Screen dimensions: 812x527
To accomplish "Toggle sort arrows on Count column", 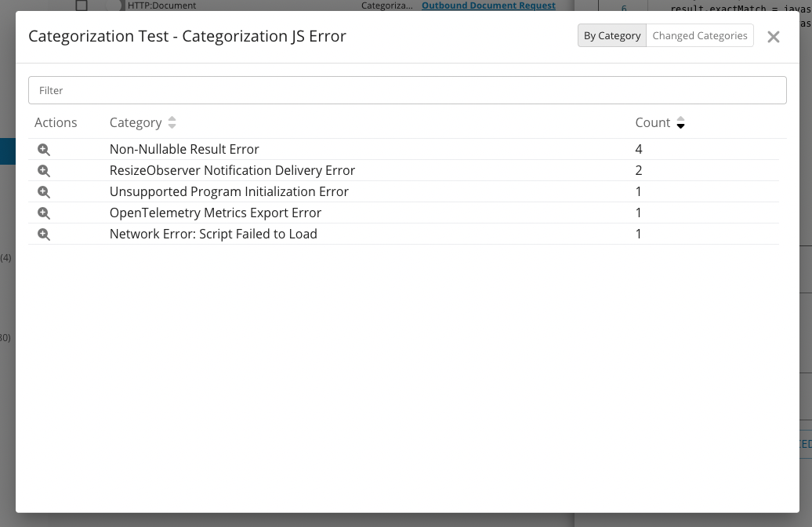I will pyautogui.click(x=680, y=122).
